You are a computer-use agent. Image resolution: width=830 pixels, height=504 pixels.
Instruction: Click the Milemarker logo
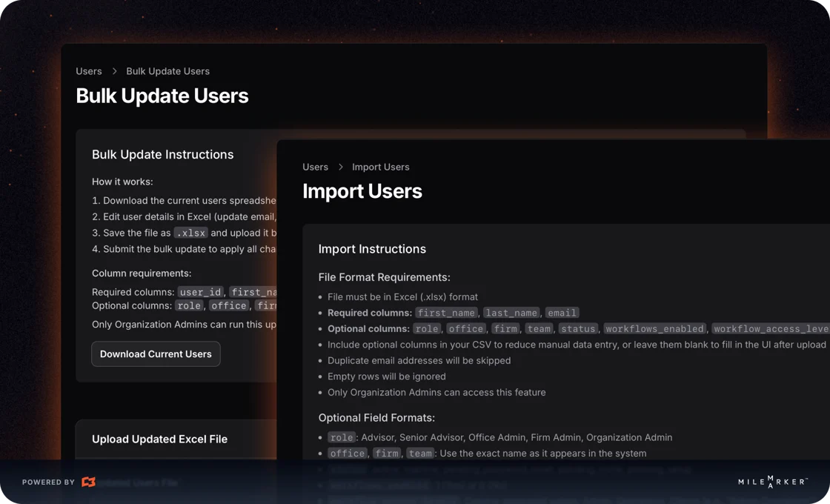(x=773, y=482)
